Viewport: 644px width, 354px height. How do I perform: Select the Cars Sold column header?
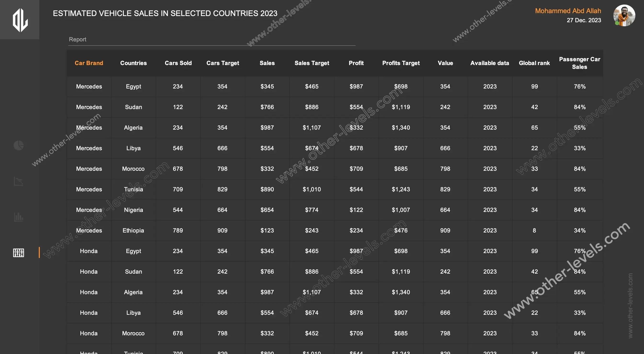point(178,63)
